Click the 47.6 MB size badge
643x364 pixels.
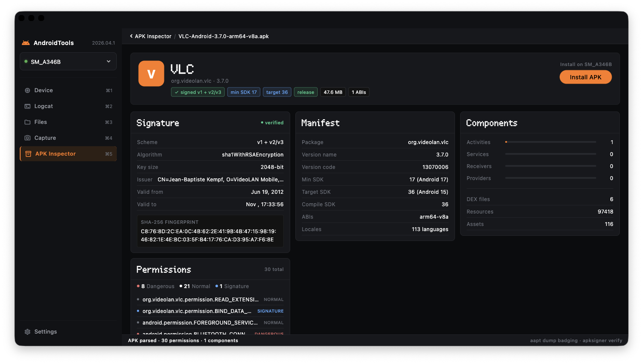[333, 92]
